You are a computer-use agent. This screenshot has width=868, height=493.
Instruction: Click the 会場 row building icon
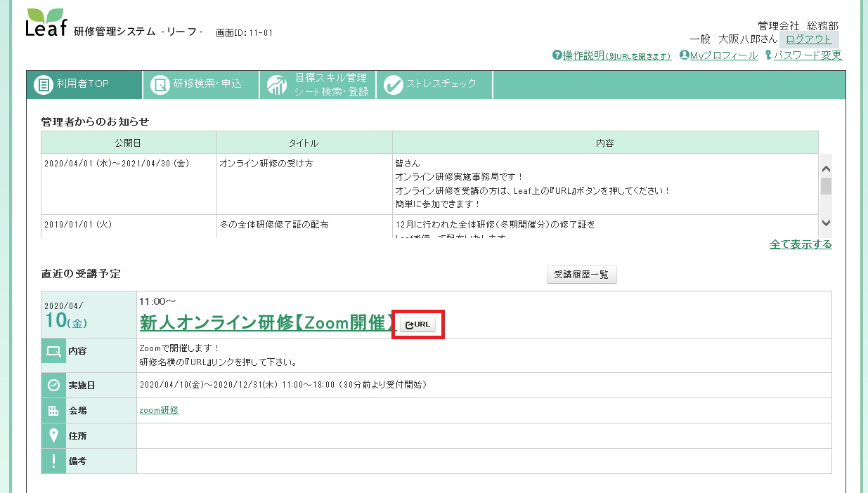(53, 411)
